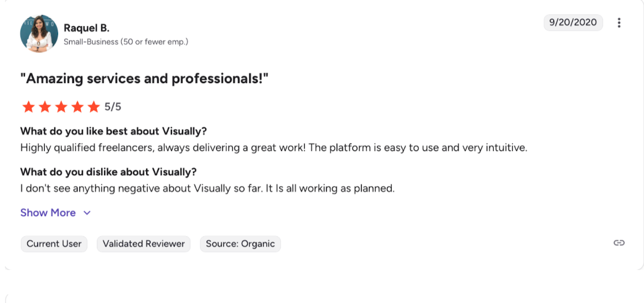644x303 pixels.
Task: Open the three-dot review options menu
Action: (619, 23)
